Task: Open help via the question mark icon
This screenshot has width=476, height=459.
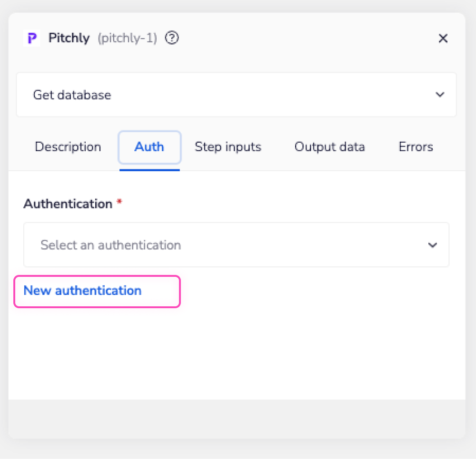Action: pyautogui.click(x=172, y=38)
